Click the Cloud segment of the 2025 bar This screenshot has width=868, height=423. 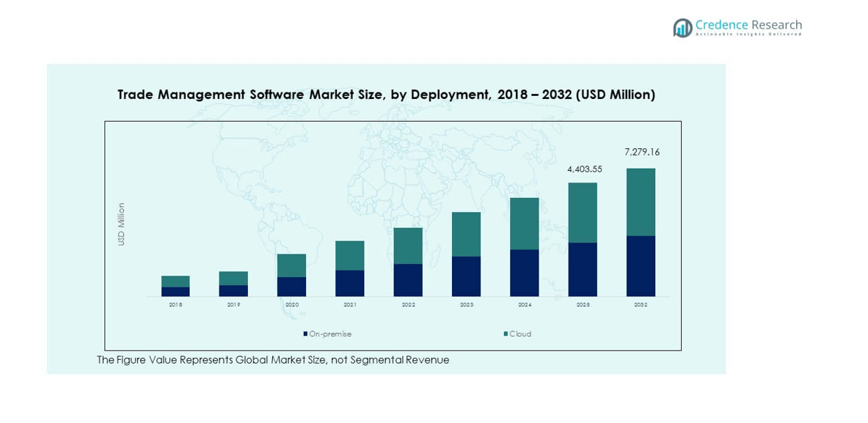pos(583,213)
